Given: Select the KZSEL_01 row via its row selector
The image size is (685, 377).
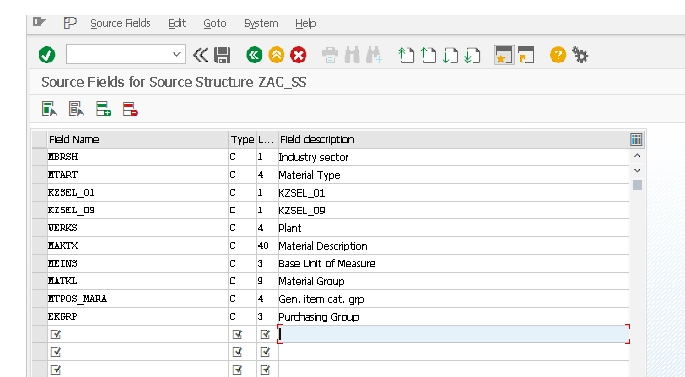Looking at the screenshot, I should [39, 193].
